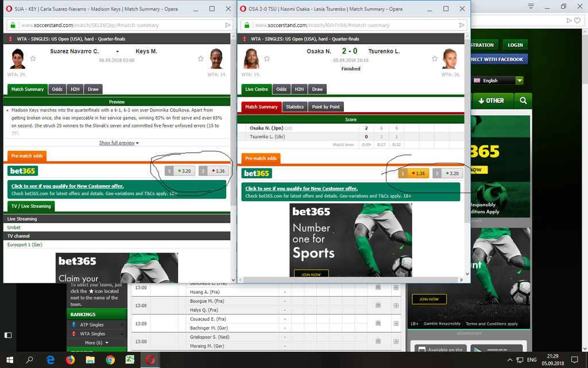The height and width of the screenshot is (368, 588).
Task: Click bet365 logo in Osaka window
Action: 257,174
